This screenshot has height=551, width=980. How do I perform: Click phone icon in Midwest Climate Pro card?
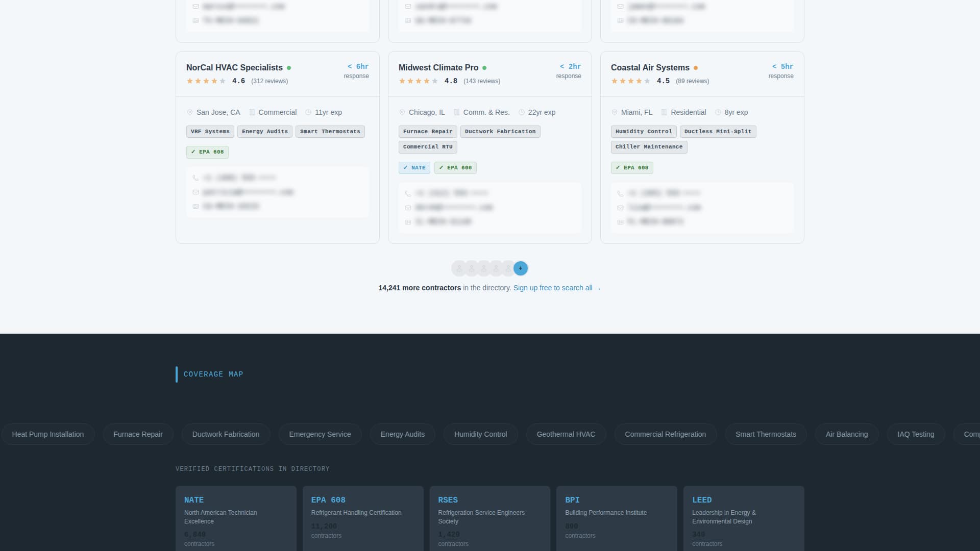pos(408,193)
